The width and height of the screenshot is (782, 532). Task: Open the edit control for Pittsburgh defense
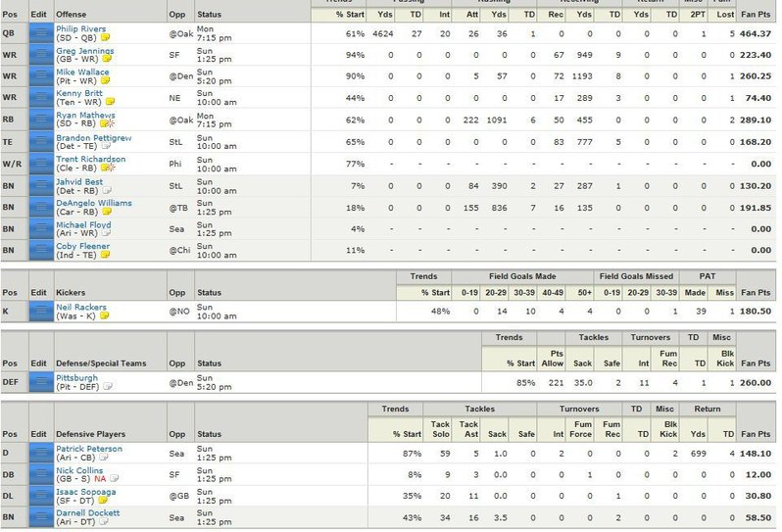(x=41, y=382)
